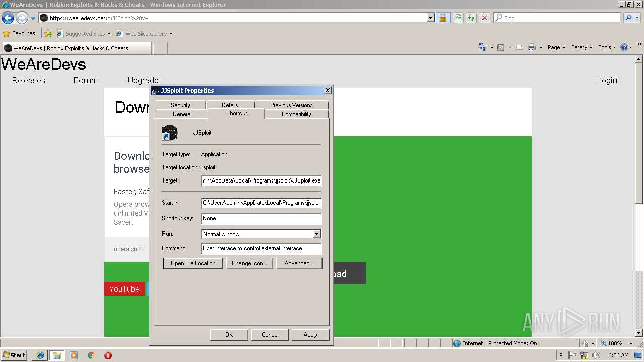
Task: Click the volume speaker tray icon
Action: [x=597, y=355]
